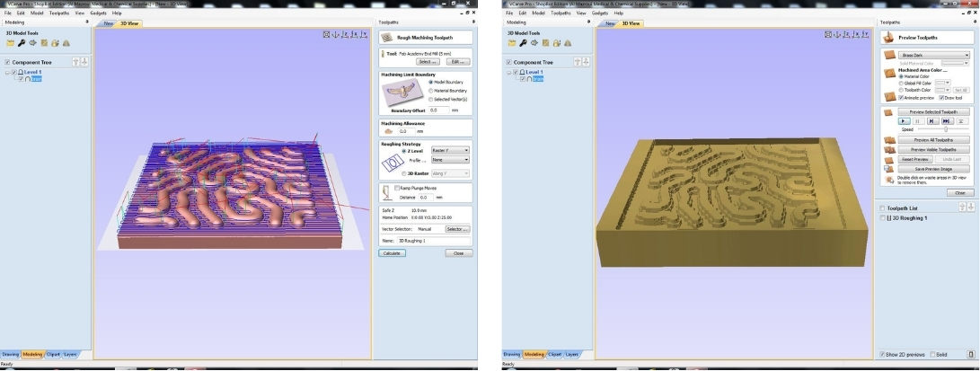Click move-up arrow beside Component Tree in left window
Image resolution: width=980 pixels, height=371 pixels.
click(76, 62)
